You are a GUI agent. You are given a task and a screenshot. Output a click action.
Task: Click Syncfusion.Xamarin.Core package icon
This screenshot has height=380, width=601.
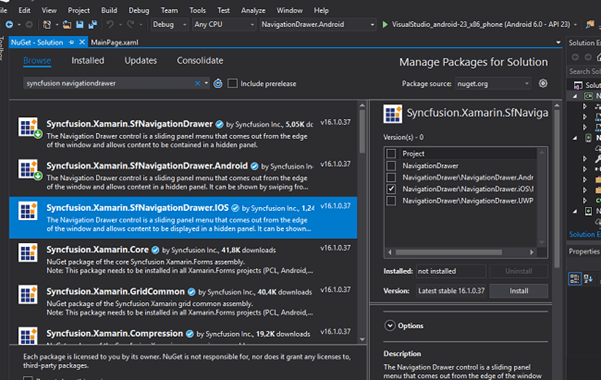[28, 253]
